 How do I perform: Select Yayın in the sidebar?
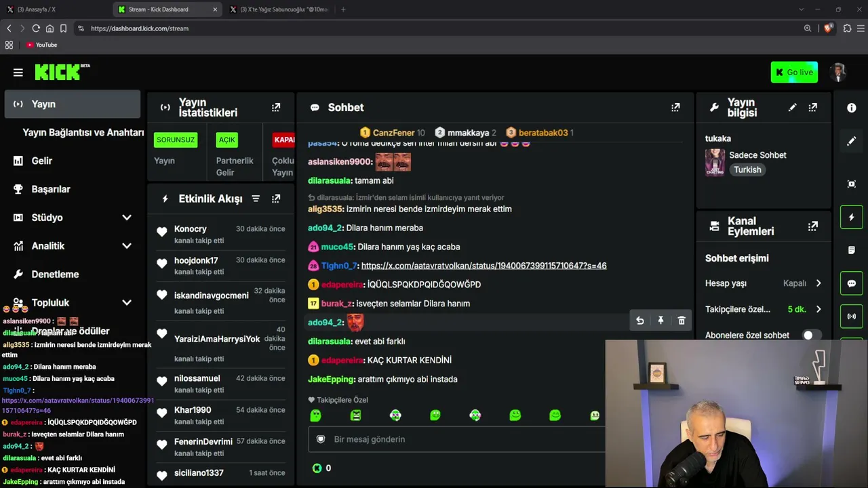click(x=73, y=104)
